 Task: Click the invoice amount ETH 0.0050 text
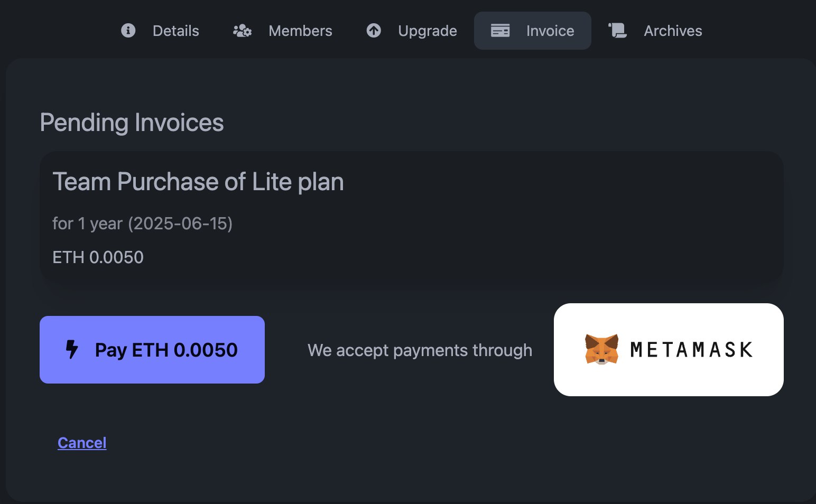[x=98, y=257]
